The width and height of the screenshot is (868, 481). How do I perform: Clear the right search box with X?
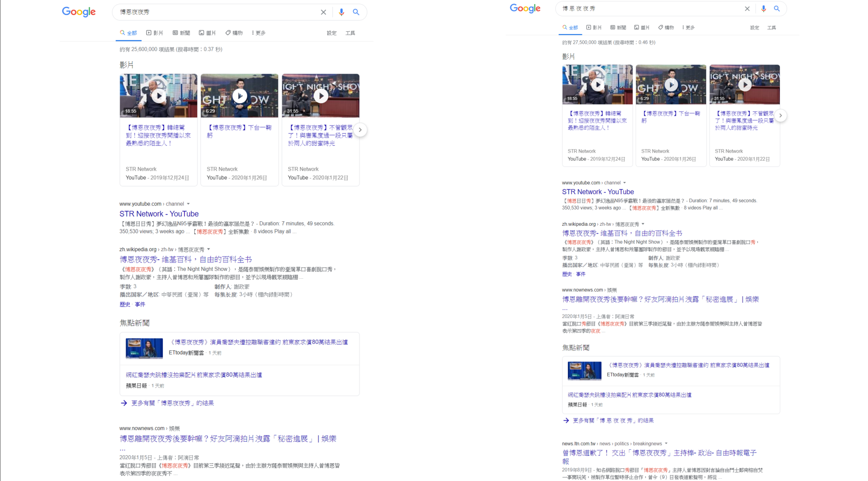click(747, 9)
